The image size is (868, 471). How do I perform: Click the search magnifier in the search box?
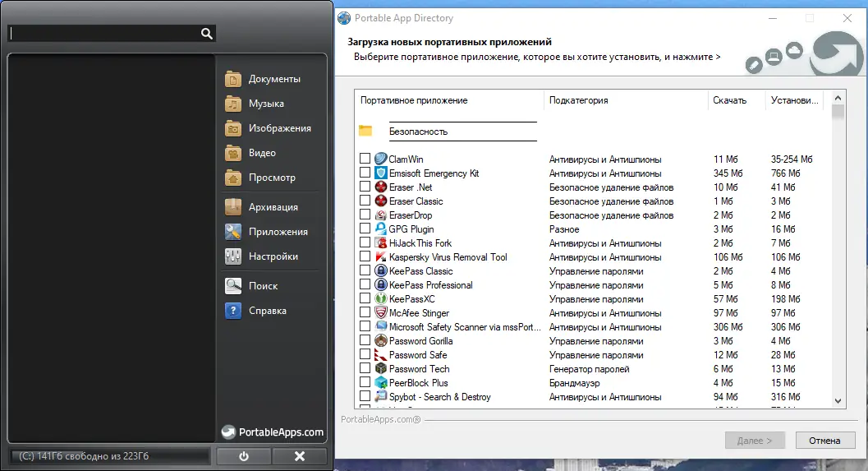[x=206, y=34]
